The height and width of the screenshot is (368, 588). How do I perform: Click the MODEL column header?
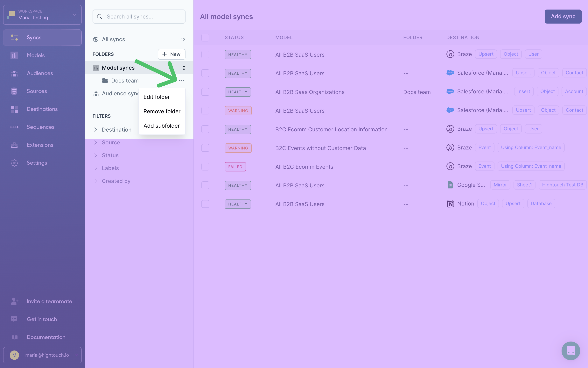coord(284,38)
